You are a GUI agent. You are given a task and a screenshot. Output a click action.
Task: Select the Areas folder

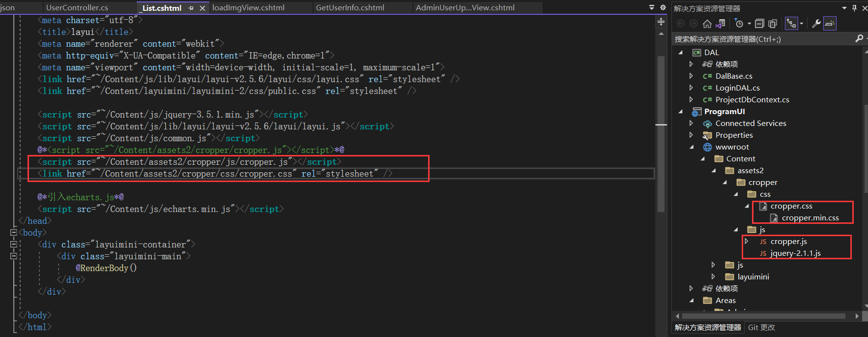pyautogui.click(x=725, y=300)
